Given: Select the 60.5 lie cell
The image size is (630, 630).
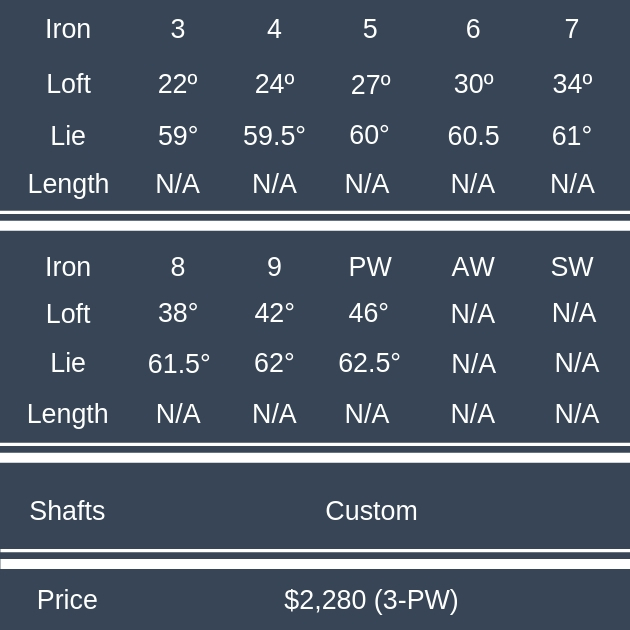Looking at the screenshot, I should (x=473, y=136).
